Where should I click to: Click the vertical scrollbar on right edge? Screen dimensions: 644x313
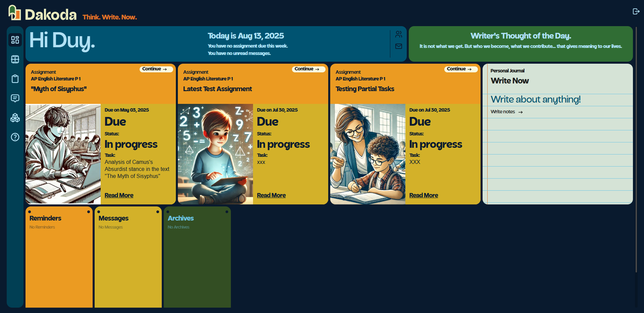tap(636, 151)
